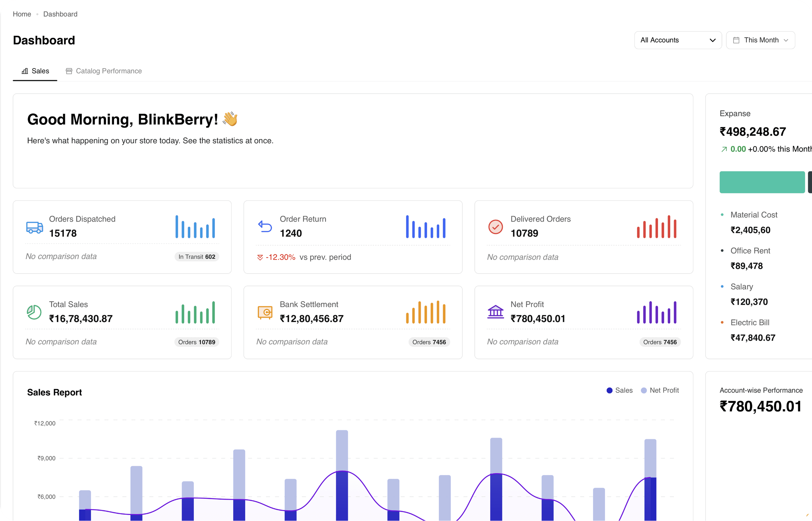
Task: Click the Bank Settlement safe icon
Action: pos(265,312)
